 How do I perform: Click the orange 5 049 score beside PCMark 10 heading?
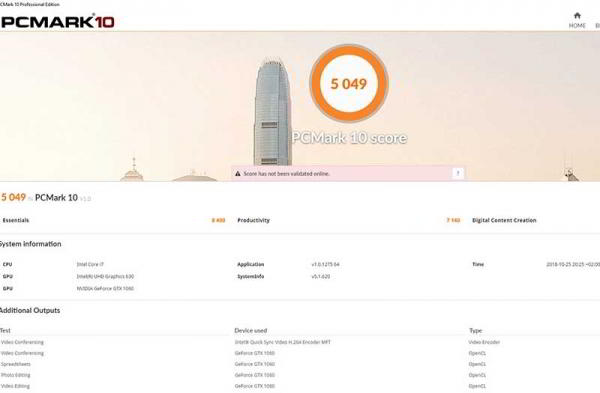[13, 197]
